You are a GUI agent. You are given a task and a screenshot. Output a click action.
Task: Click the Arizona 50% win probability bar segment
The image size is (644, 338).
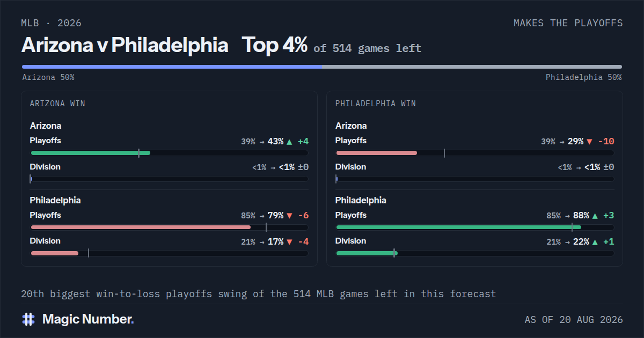[x=172, y=67]
